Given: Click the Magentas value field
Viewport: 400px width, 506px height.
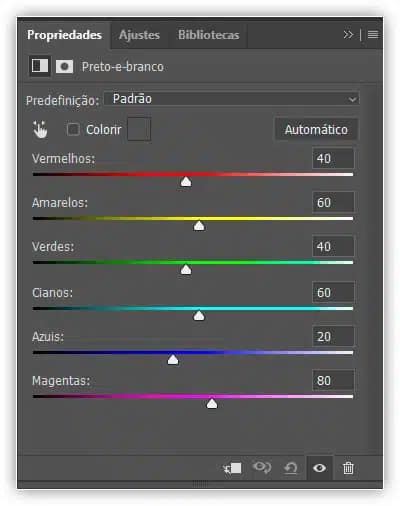Looking at the screenshot, I should tap(333, 380).
